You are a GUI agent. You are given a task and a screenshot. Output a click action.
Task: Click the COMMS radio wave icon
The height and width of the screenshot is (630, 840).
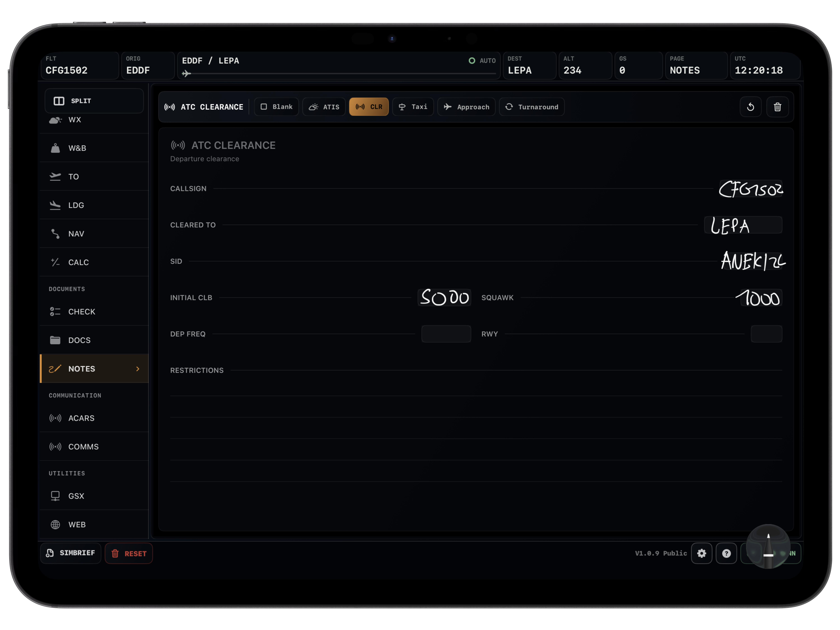click(x=55, y=447)
